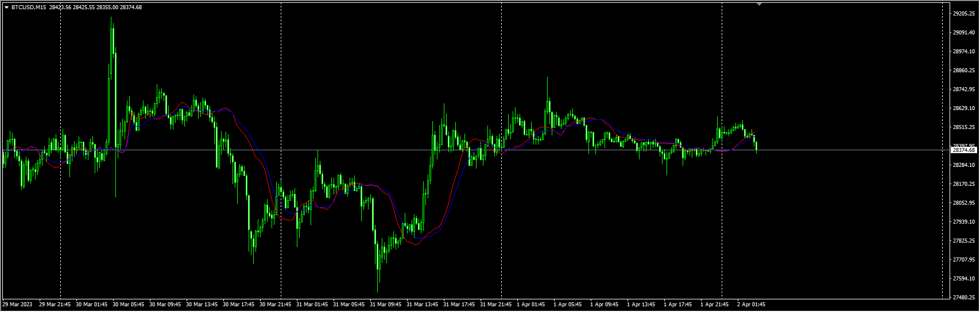The image size is (980, 312).
Task: Click the 1 Apr 01:45 time label
Action: coord(530,305)
